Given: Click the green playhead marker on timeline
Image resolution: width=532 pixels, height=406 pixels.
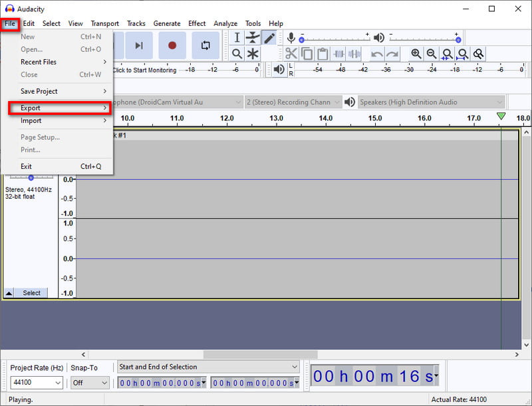Looking at the screenshot, I should coord(501,116).
